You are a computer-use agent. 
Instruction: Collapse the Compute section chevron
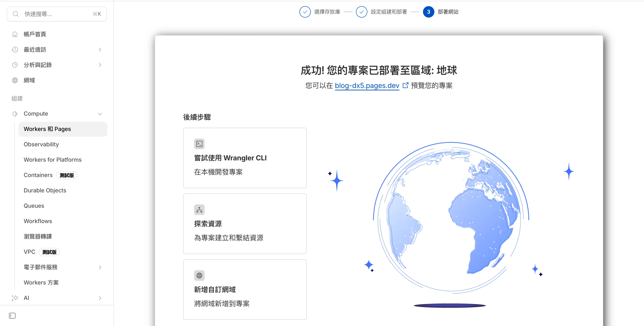pos(100,114)
